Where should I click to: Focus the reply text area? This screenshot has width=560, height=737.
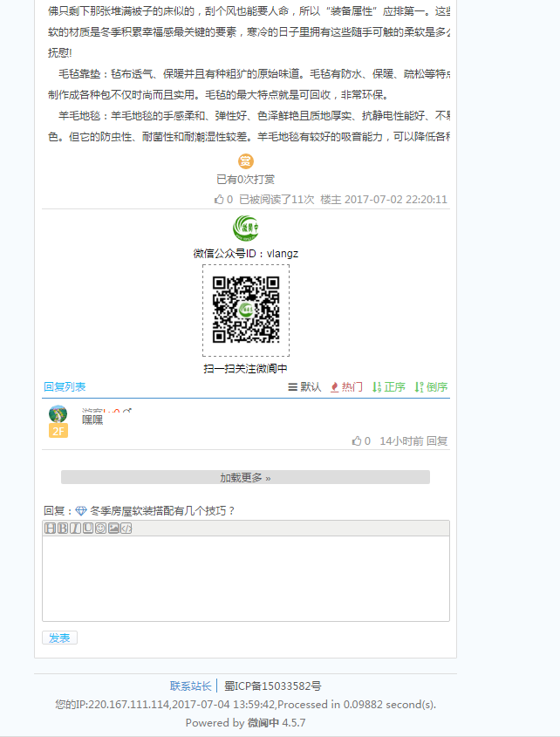pyautogui.click(x=246, y=578)
